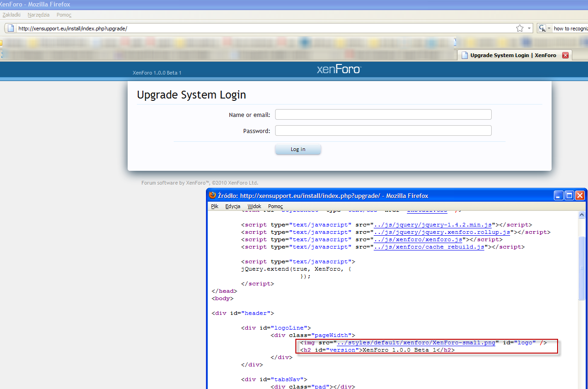
Task: Click the bookmark star icon in the address bar
Action: click(x=520, y=28)
